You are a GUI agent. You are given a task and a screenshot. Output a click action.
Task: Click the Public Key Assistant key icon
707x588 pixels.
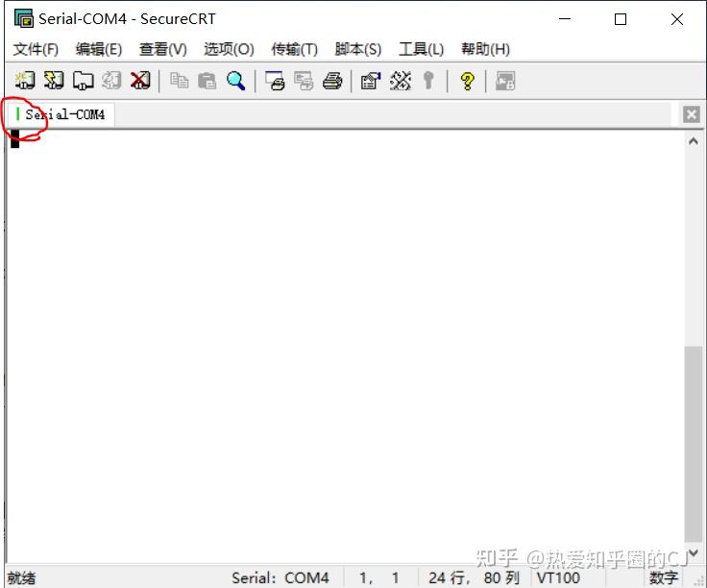pyautogui.click(x=428, y=81)
